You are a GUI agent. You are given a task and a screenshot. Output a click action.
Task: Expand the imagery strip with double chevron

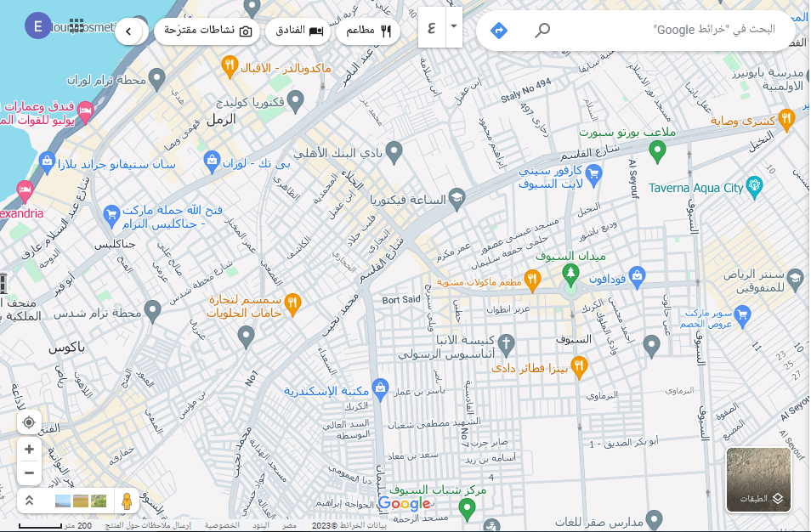point(29,501)
